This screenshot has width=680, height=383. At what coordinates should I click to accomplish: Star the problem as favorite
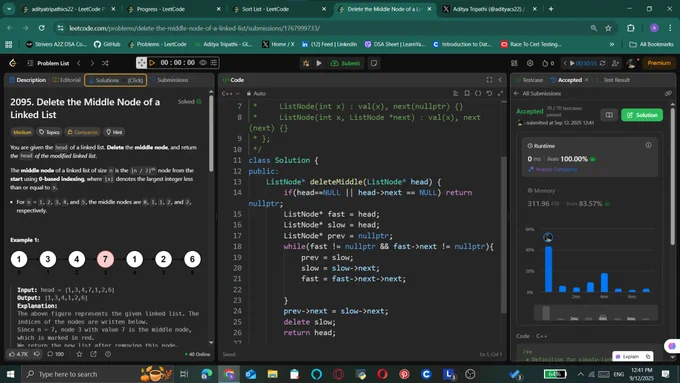click(79, 354)
